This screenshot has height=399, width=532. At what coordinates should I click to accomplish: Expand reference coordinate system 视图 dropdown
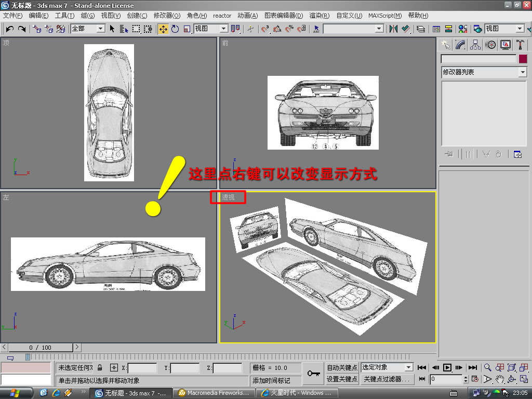(223, 29)
